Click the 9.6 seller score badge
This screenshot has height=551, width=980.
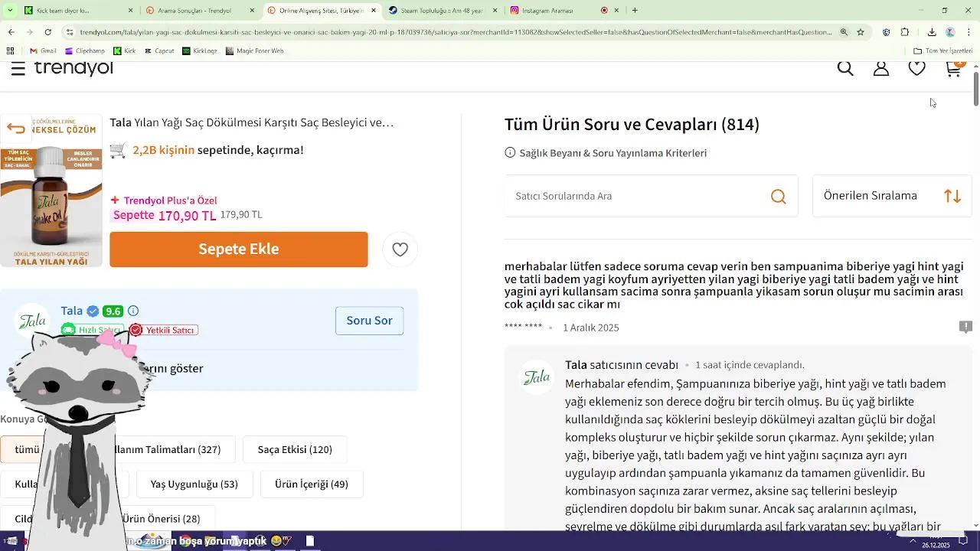click(x=113, y=311)
